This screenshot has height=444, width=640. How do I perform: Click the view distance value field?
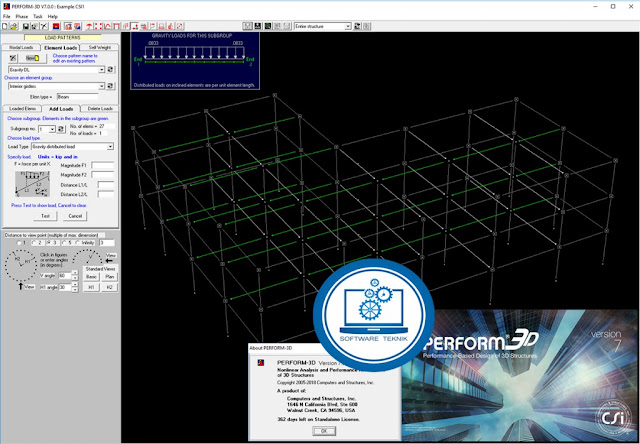pos(107,243)
